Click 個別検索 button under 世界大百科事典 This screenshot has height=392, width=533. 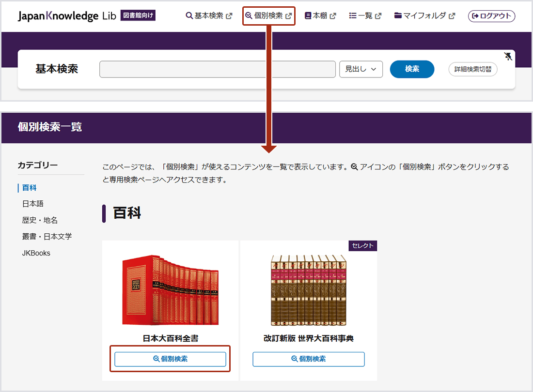click(309, 359)
